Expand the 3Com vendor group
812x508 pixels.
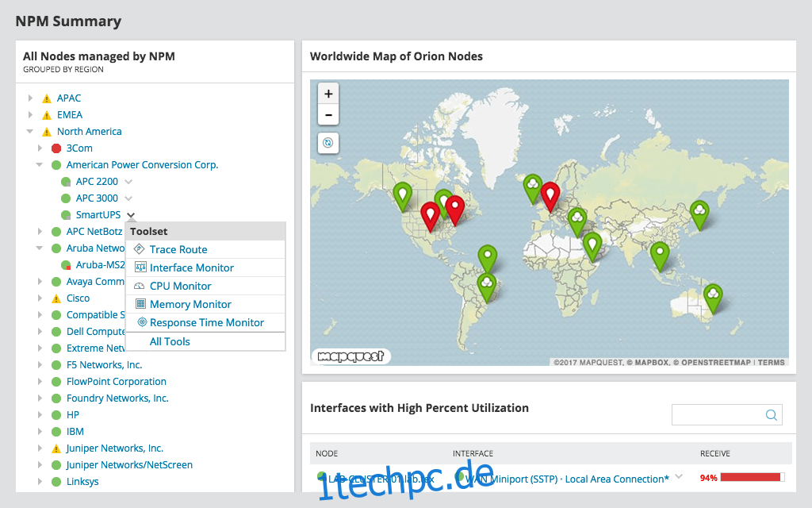coord(40,148)
